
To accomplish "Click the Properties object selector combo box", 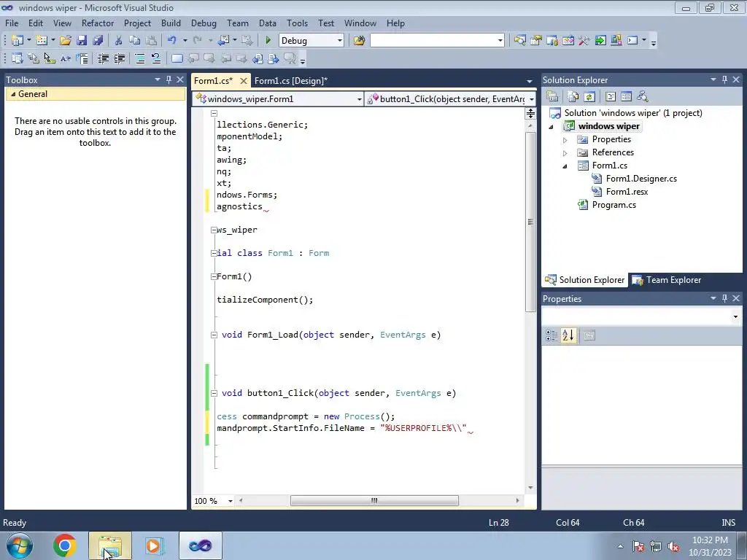I will (x=642, y=316).
